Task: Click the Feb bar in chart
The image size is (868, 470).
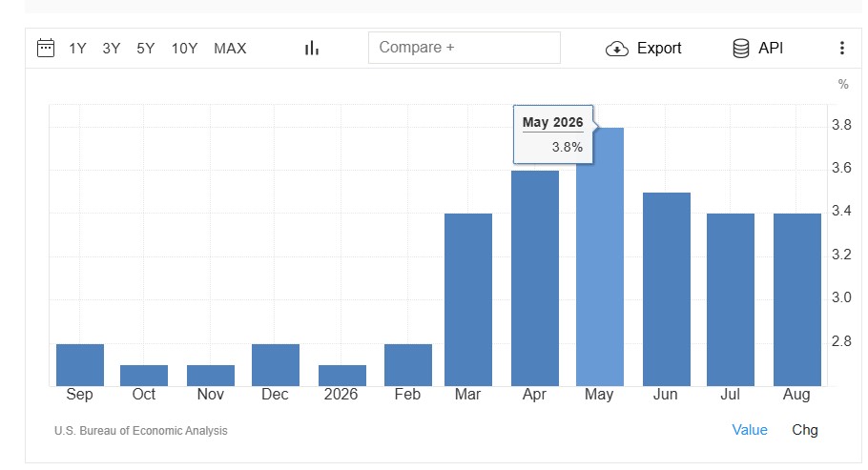Action: pyautogui.click(x=408, y=365)
